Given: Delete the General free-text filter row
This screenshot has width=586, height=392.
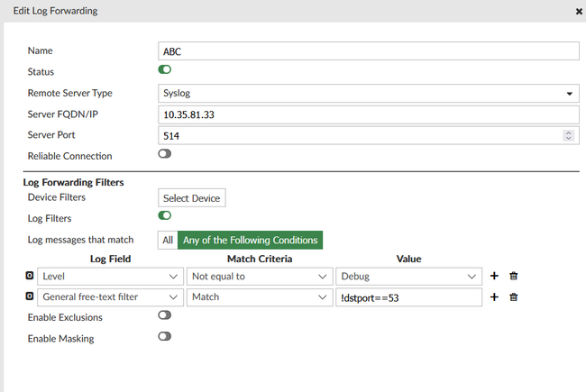Looking at the screenshot, I should (514, 296).
